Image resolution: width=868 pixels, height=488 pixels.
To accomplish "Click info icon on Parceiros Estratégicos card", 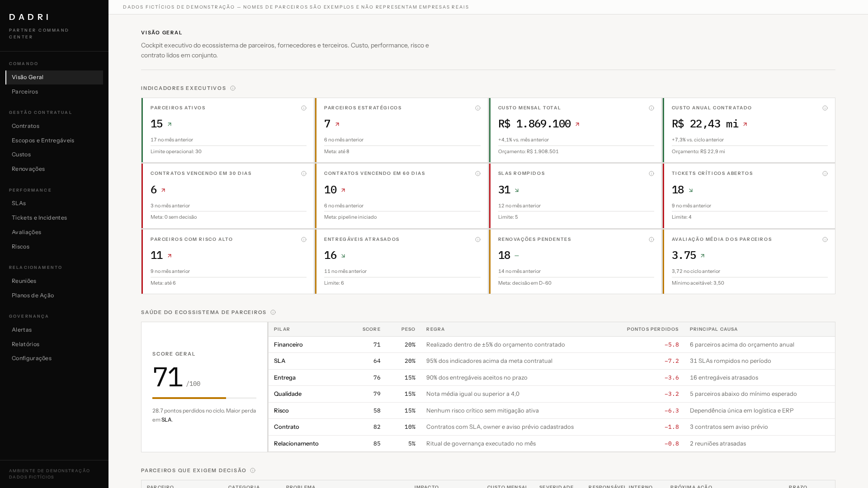I will pyautogui.click(x=478, y=108).
